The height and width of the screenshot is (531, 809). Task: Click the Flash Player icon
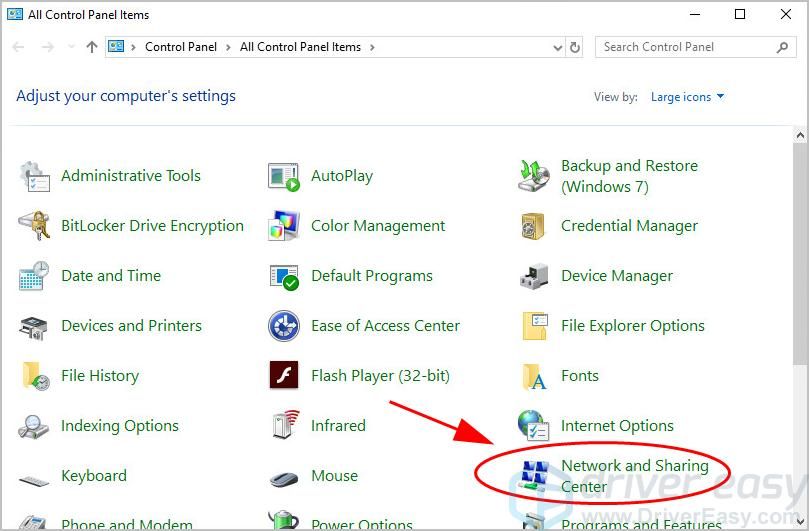(x=284, y=376)
